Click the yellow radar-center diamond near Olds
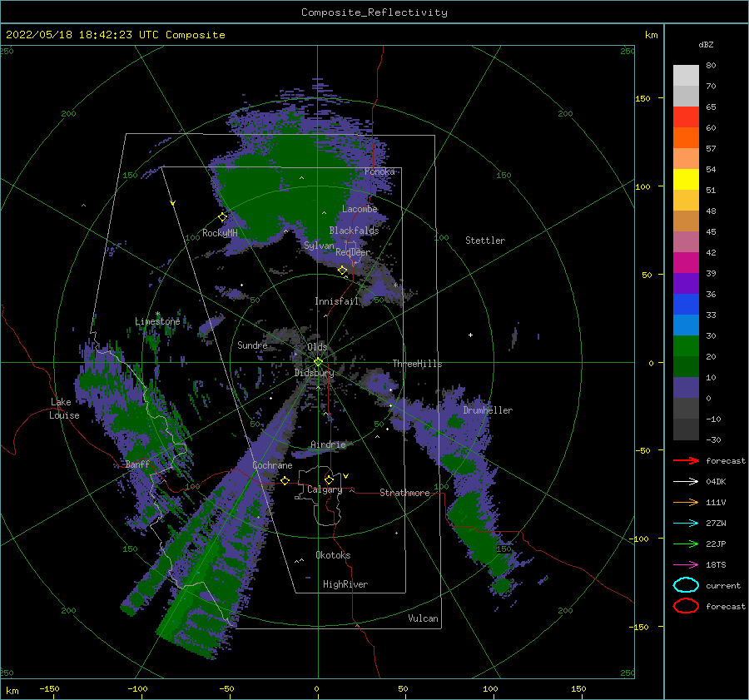The width and height of the screenshot is (749, 700). click(x=318, y=362)
